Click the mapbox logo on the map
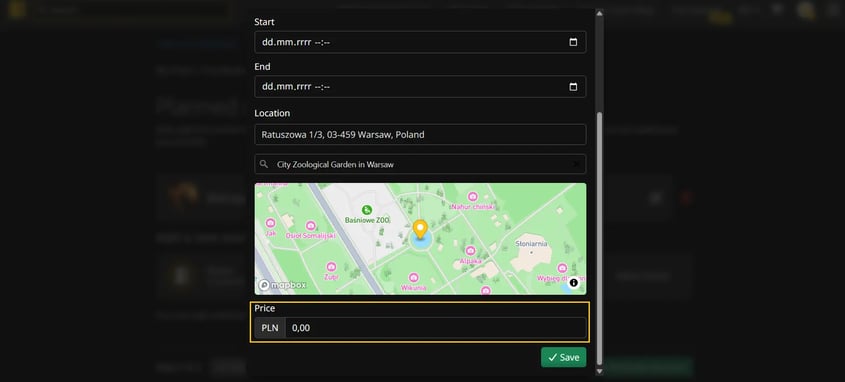The image size is (845, 382). point(282,285)
